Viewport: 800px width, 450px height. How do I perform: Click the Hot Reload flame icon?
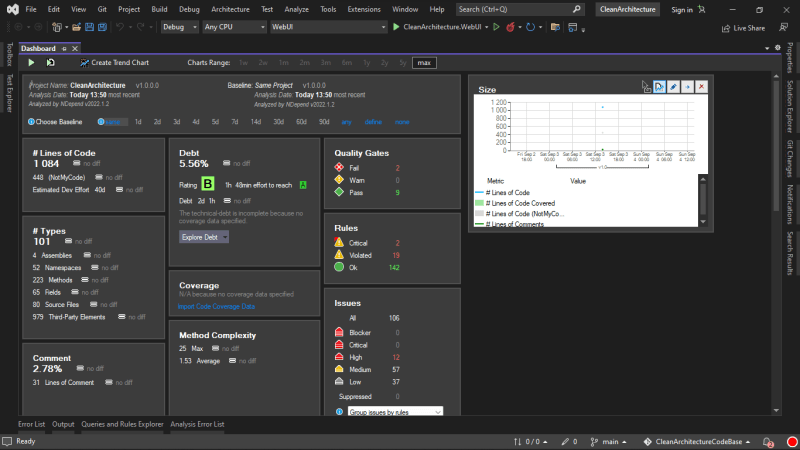point(510,27)
